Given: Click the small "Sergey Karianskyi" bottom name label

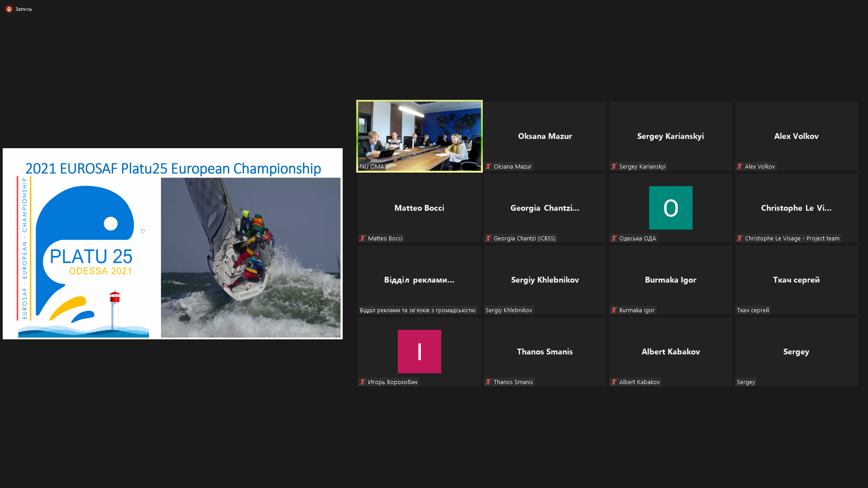Looking at the screenshot, I should pos(642,167).
